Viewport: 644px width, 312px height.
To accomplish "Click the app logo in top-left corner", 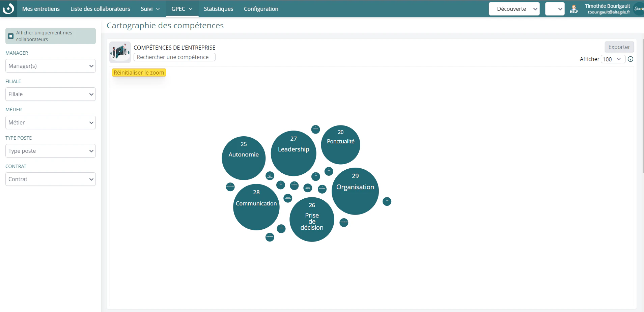I will (8, 8).
